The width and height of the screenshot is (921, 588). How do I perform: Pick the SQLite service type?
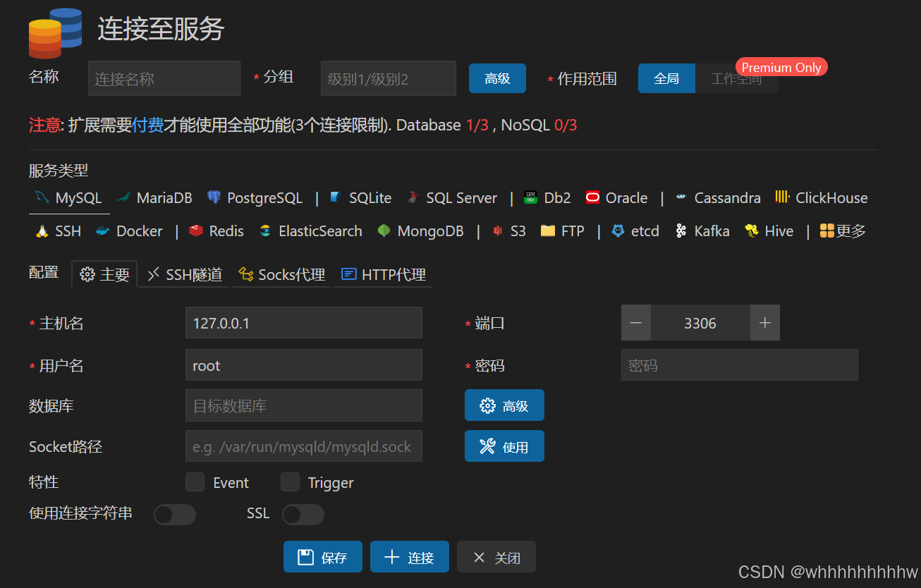pos(360,198)
